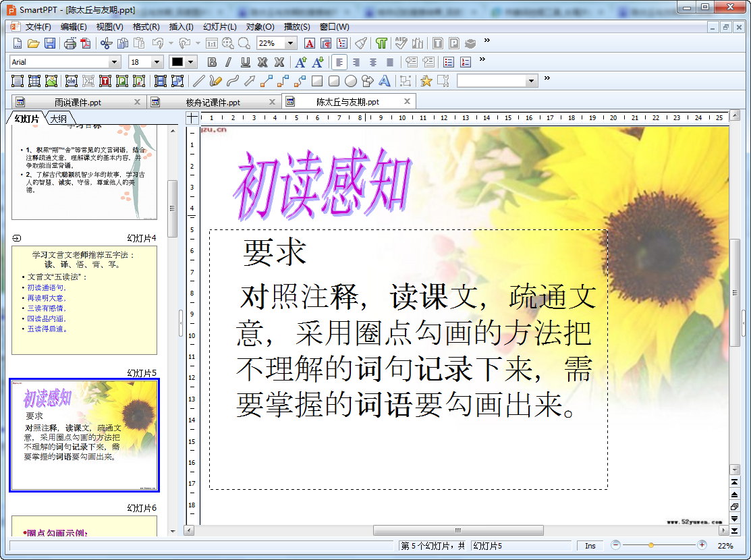Click the horizontal scrollbar thumb below the slide

458,530
